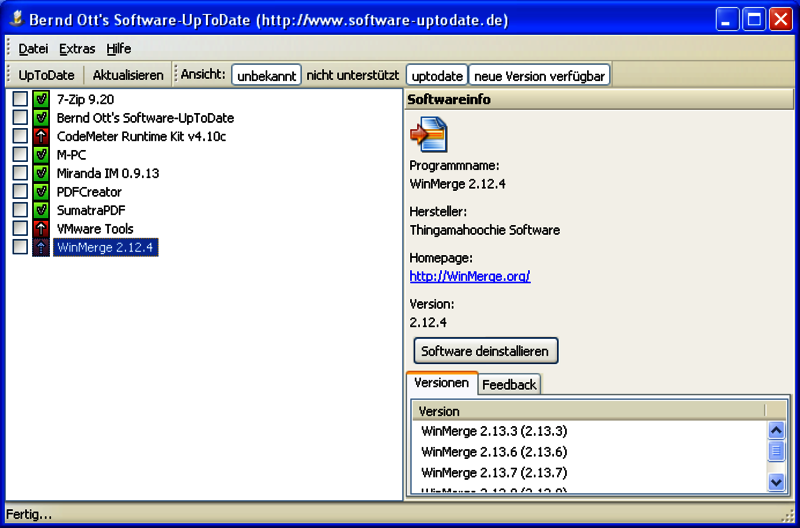800x528 pixels.
Task: Select WinMerge 2.13.6 (2.13.6) in versions list
Action: coord(494,452)
